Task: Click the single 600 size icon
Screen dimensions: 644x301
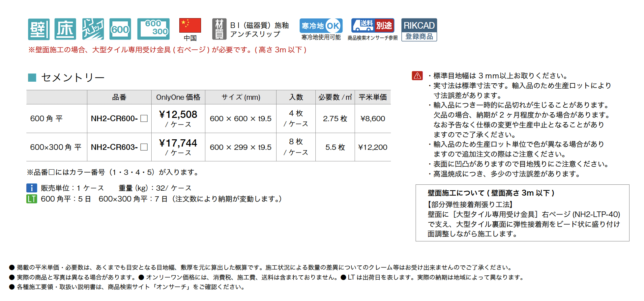Action: (x=120, y=29)
